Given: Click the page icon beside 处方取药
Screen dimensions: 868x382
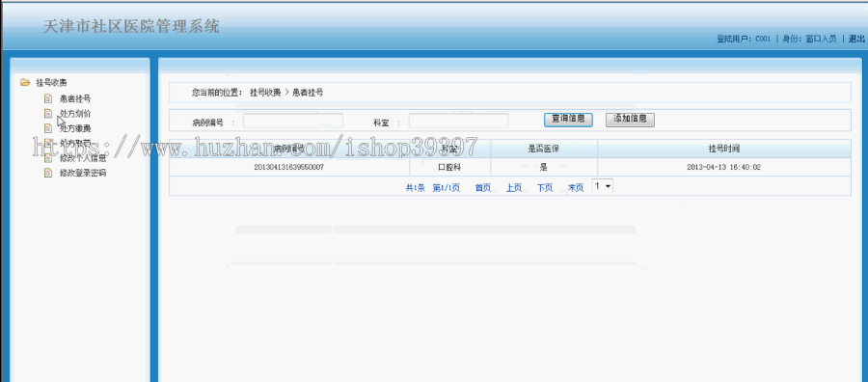Looking at the screenshot, I should 48,144.
